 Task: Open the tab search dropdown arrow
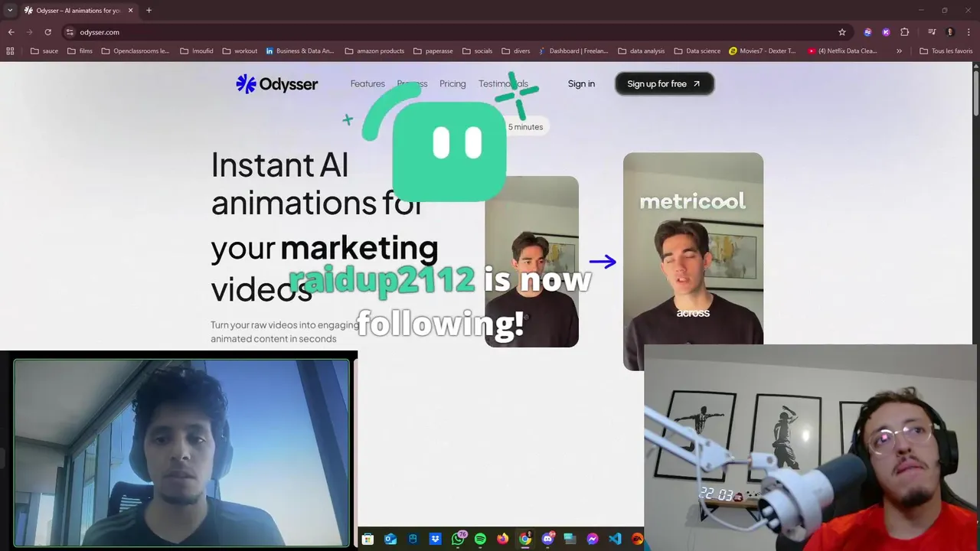(x=10, y=11)
